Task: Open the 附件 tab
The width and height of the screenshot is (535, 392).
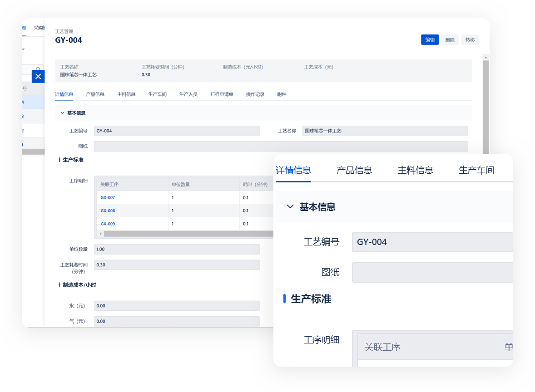Action: coord(282,94)
